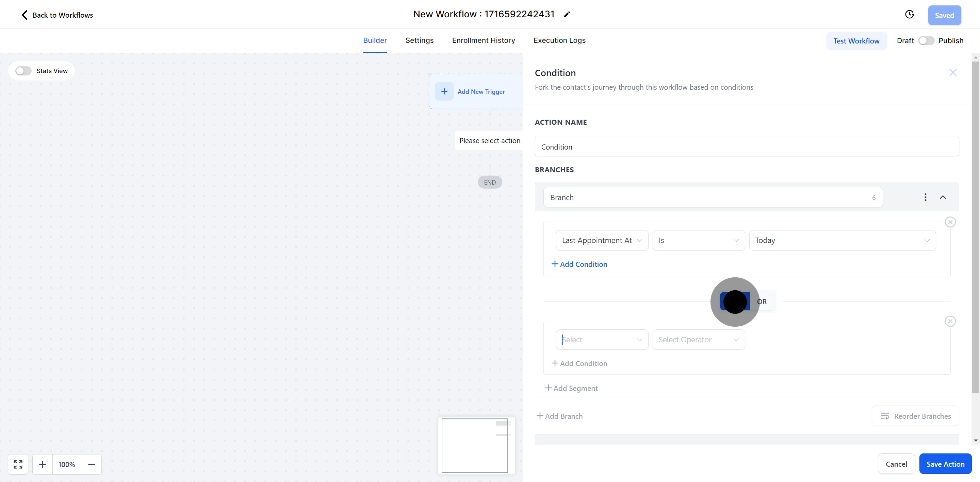Zoom out the canvas with minus icon
Image resolution: width=980 pixels, height=482 pixels.
(x=91, y=464)
